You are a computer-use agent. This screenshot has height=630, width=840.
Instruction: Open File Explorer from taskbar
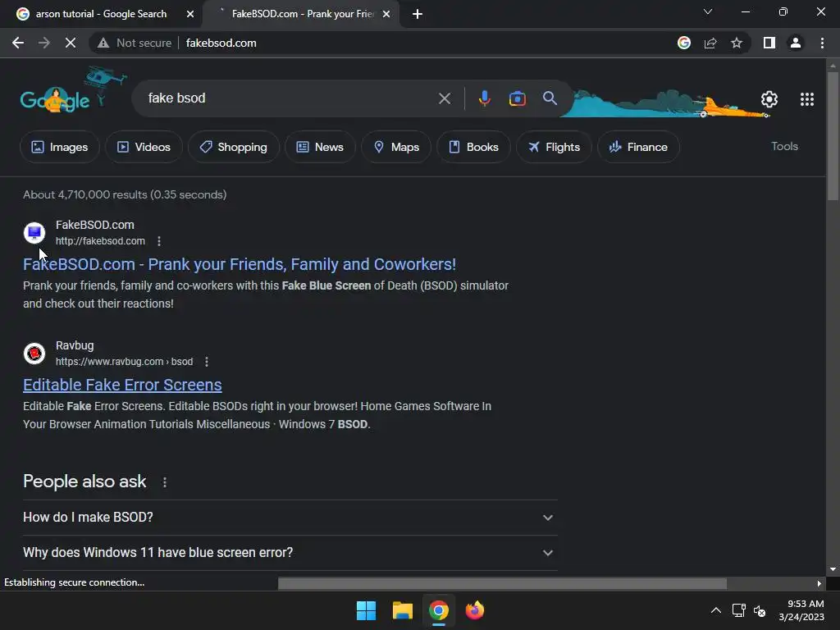click(x=402, y=610)
